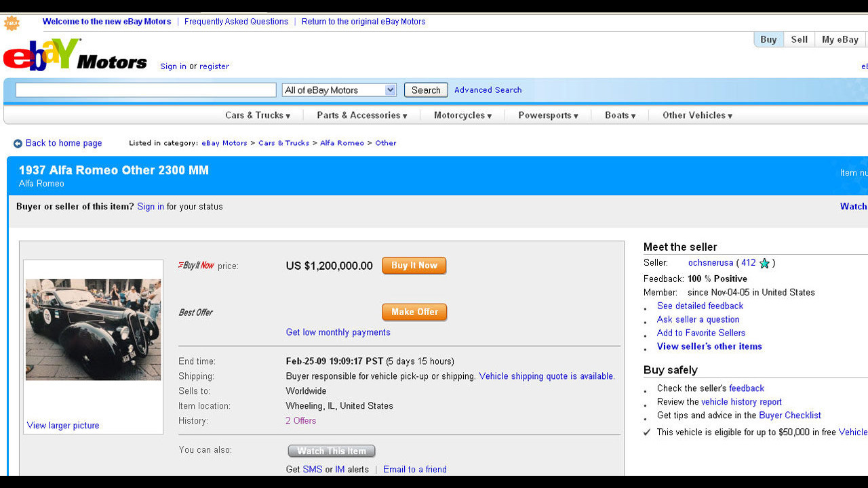Expand the Boats menu
868x488 pixels.
[620, 115]
